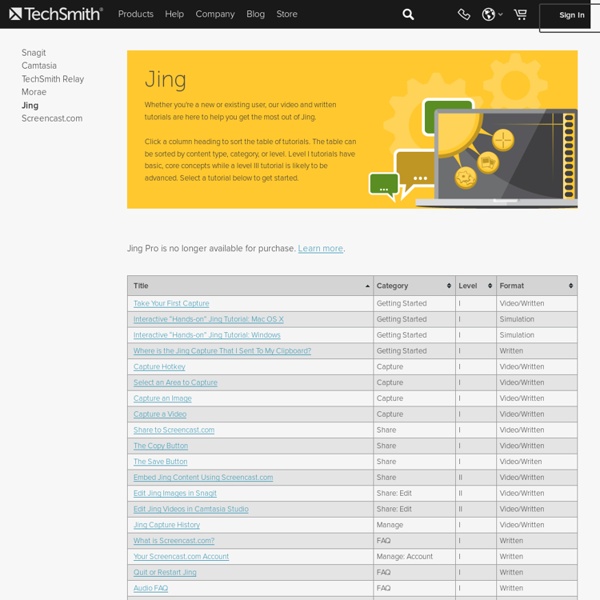Go to the Blog menu item

point(256,14)
